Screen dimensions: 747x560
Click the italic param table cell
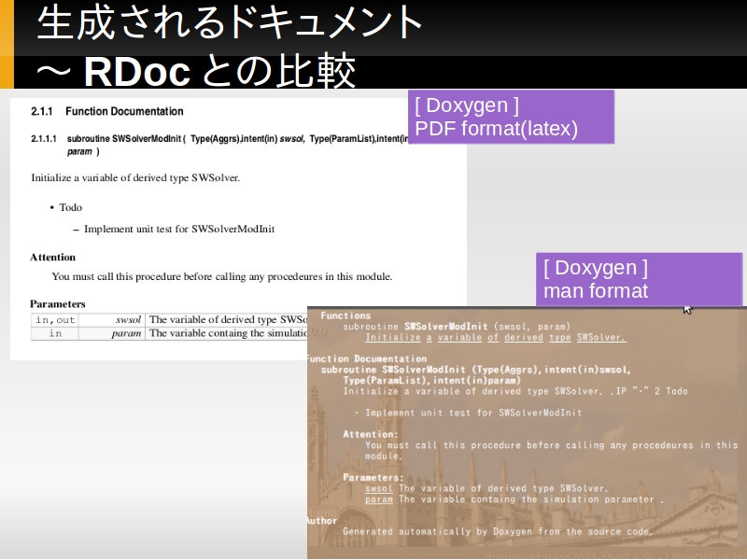pyautogui.click(x=126, y=333)
